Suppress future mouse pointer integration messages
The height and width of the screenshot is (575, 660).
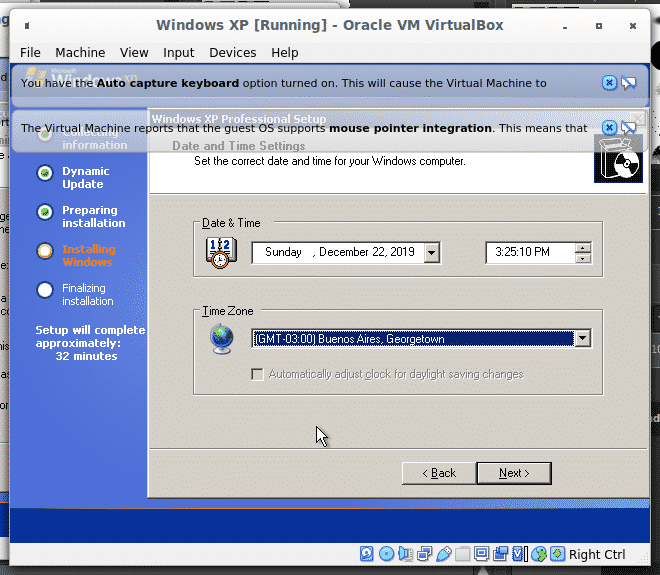pos(628,128)
